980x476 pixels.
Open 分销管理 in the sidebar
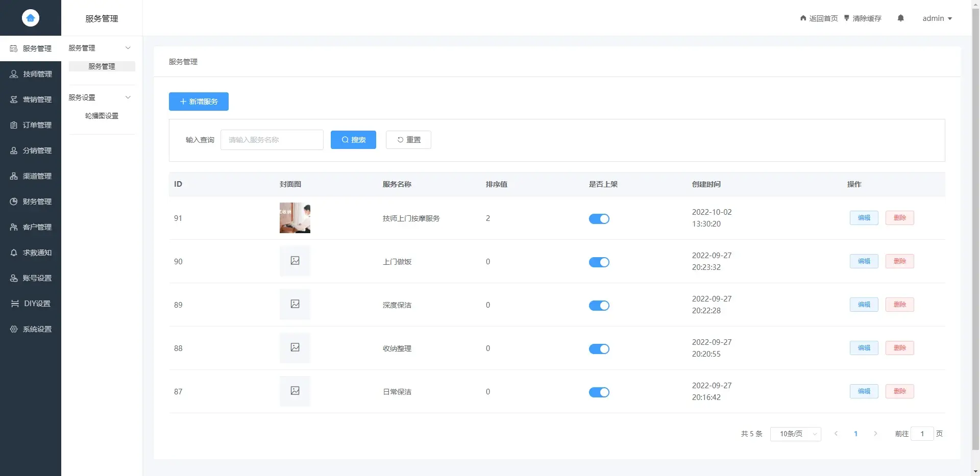click(x=31, y=151)
